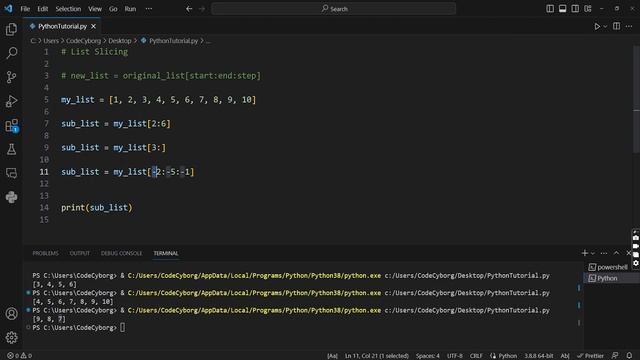Run Python file with play button

click(597, 26)
